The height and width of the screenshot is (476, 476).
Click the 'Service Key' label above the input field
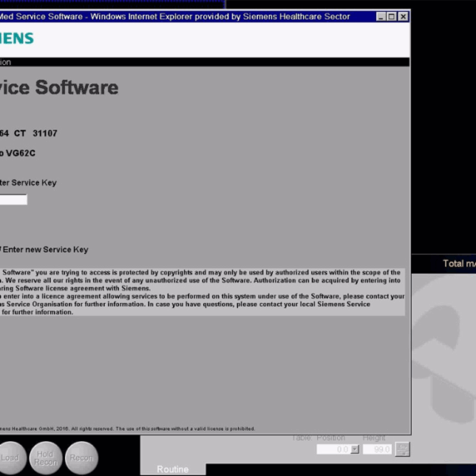(x=34, y=182)
